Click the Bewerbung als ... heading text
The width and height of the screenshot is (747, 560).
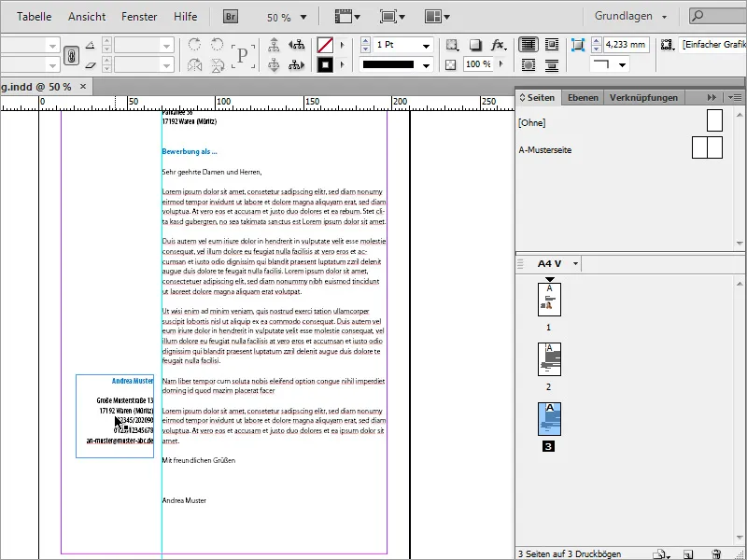pyautogui.click(x=190, y=151)
